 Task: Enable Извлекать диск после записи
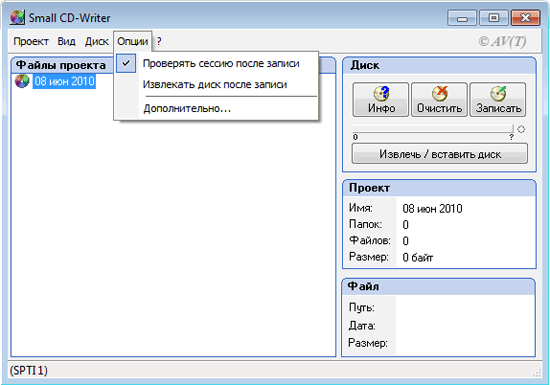[217, 85]
